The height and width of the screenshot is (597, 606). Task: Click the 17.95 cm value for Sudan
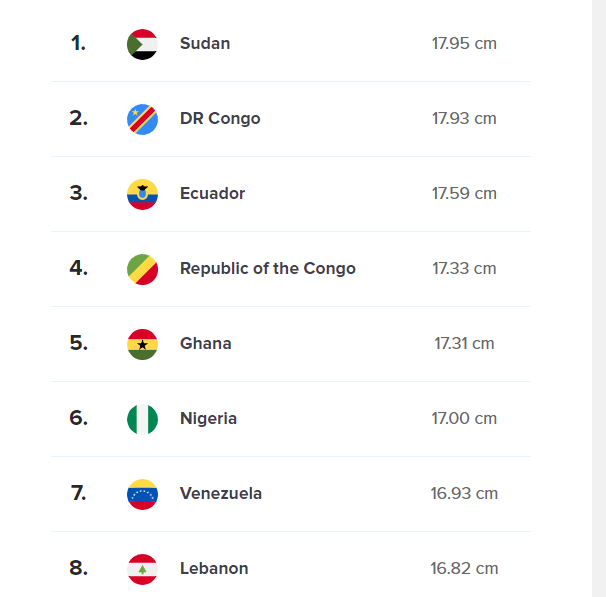[464, 43]
